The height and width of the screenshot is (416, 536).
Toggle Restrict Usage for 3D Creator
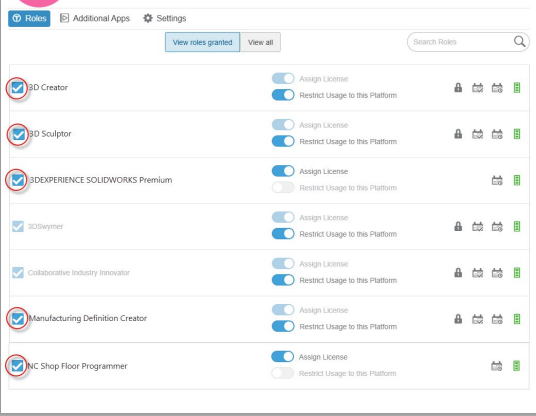[x=283, y=95]
